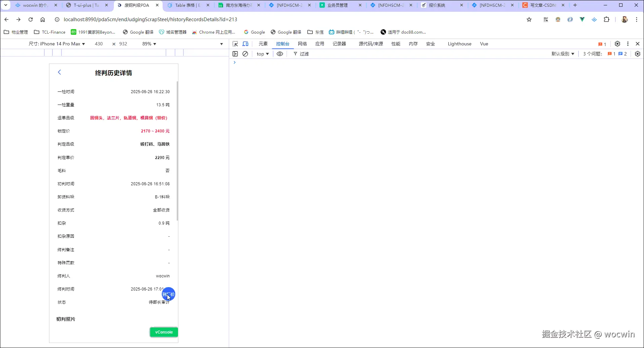The height and width of the screenshot is (348, 644).
Task: Toggle the device toolbar in DevTools
Action: pos(246,44)
